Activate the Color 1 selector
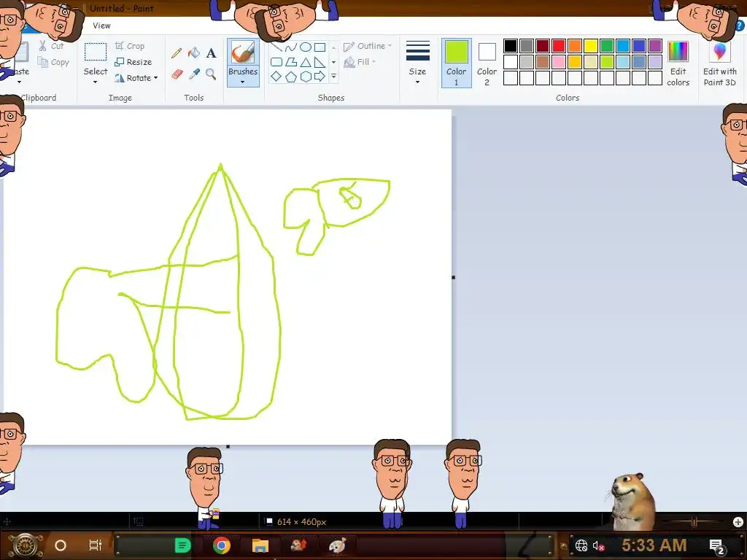The image size is (747, 560). click(x=457, y=63)
